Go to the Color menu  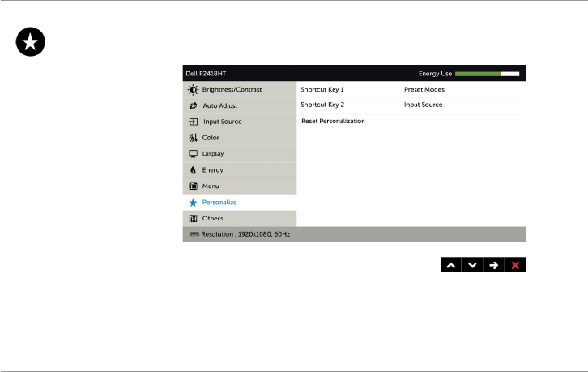coord(240,138)
